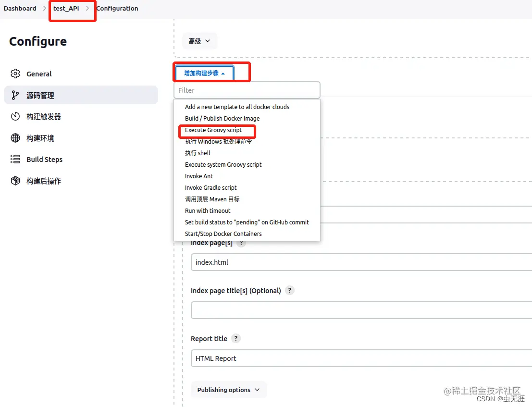The height and width of the screenshot is (407, 532).
Task: Click chevron after test_API breadcrumb
Action: [87, 8]
